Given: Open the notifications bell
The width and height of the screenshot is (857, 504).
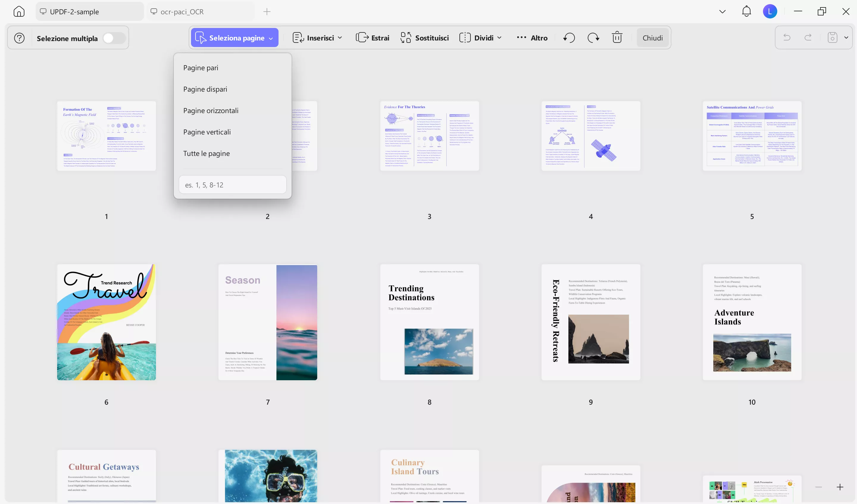Looking at the screenshot, I should pos(746,11).
